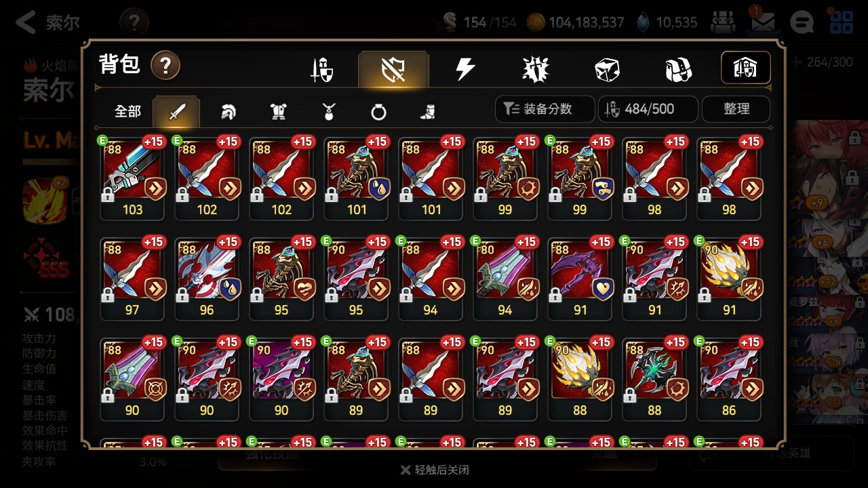The height and width of the screenshot is (488, 868).
Task: Select the weapon sword filter tab
Action: pyautogui.click(x=176, y=112)
